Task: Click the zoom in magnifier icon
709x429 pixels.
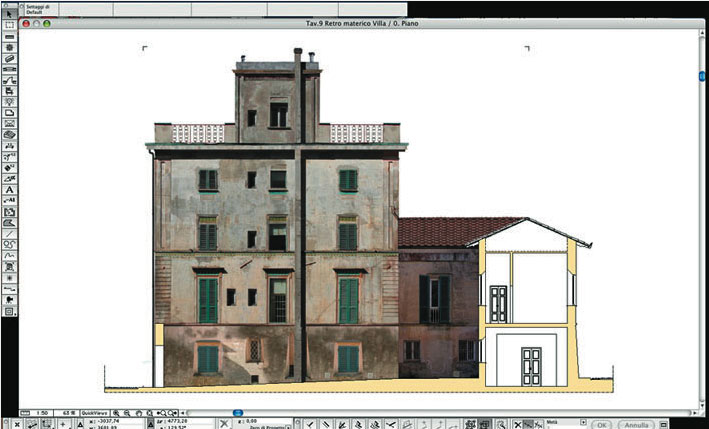Action: pos(116,412)
